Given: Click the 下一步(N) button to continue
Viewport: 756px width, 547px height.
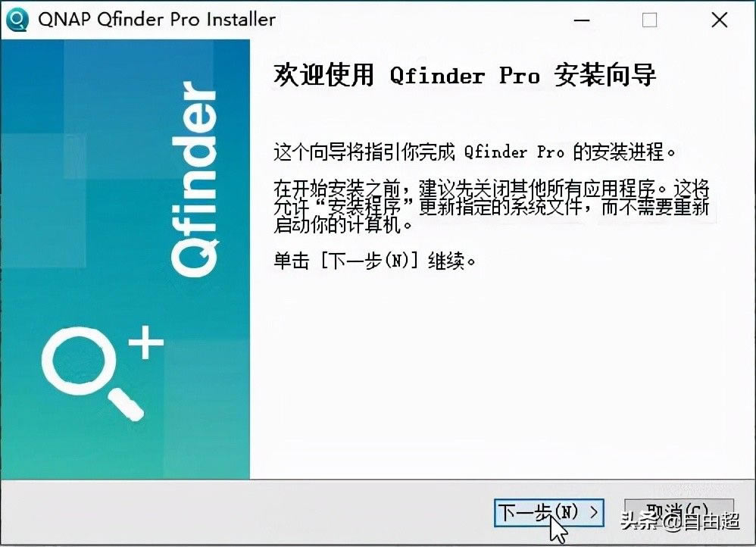Looking at the screenshot, I should (x=549, y=512).
